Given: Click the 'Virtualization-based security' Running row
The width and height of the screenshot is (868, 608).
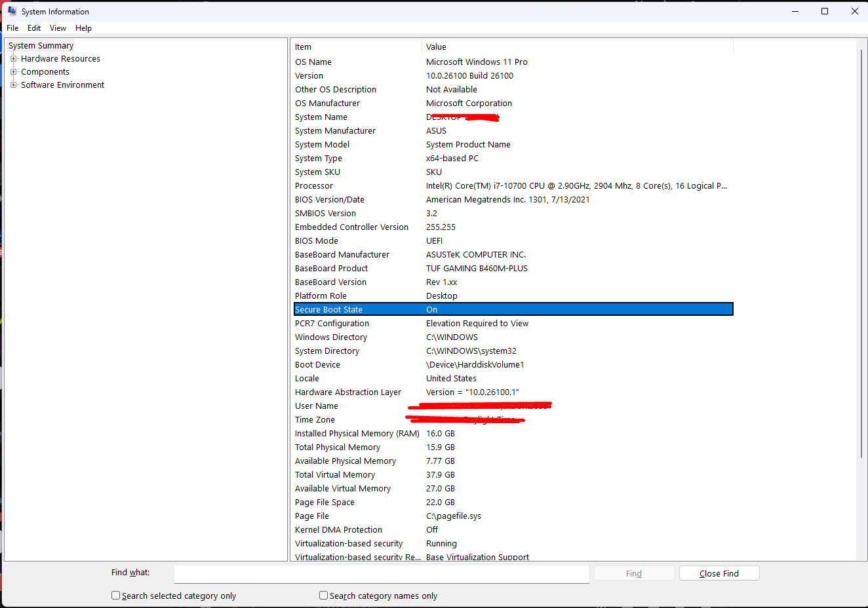Looking at the screenshot, I should pyautogui.click(x=513, y=543).
